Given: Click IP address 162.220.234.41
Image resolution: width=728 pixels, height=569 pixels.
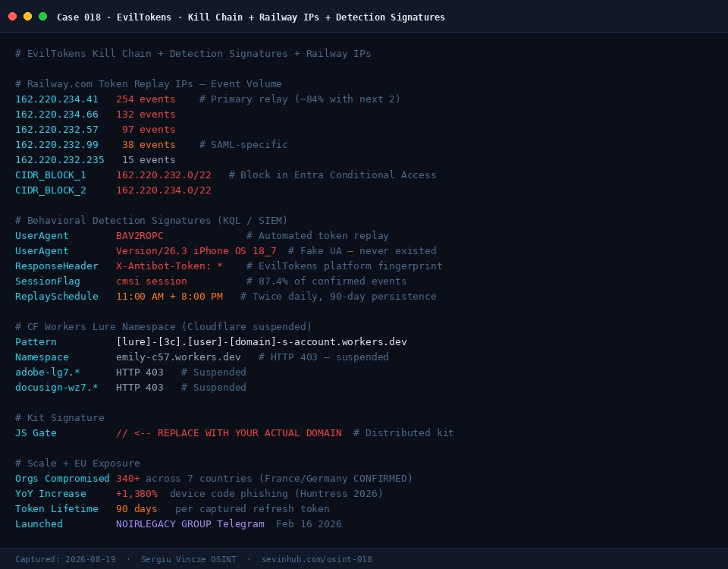Looking at the screenshot, I should point(57,99).
